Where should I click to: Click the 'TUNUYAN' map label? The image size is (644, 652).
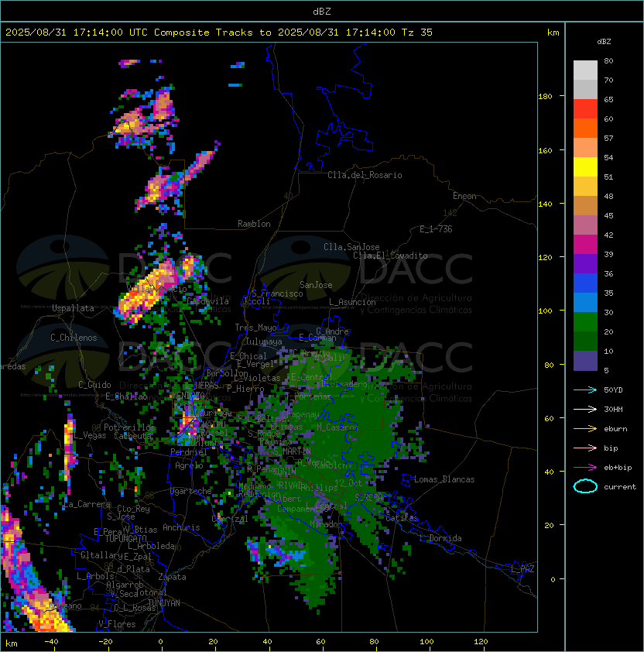point(164,603)
